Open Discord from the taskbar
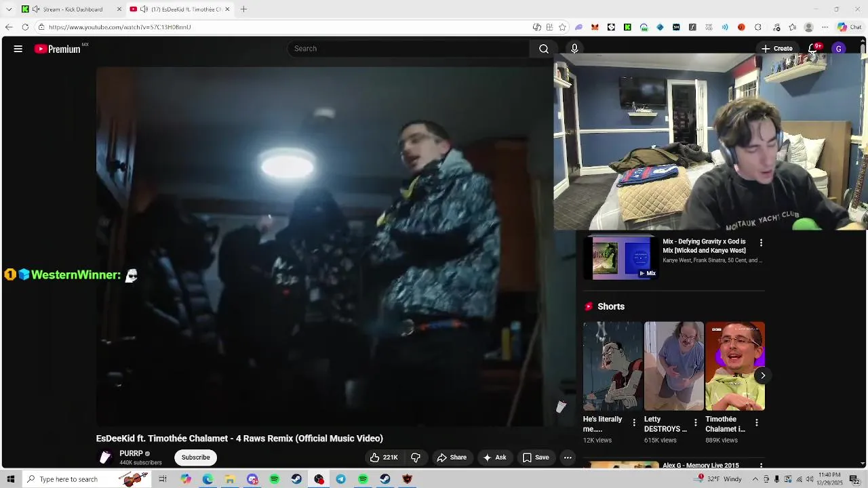868x488 pixels. [x=252, y=479]
